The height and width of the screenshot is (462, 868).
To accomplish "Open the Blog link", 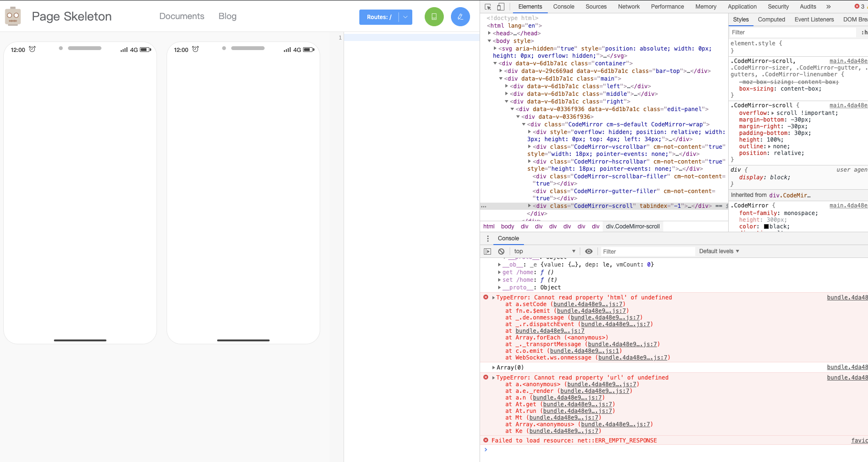I will point(228,16).
